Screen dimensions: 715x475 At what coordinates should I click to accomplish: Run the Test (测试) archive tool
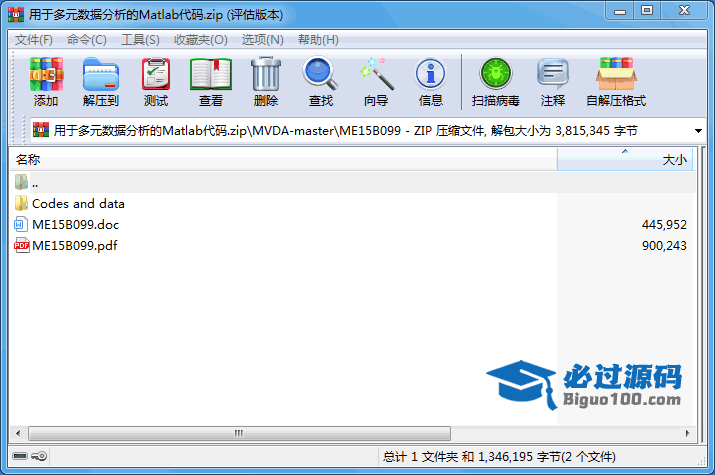[x=156, y=74]
